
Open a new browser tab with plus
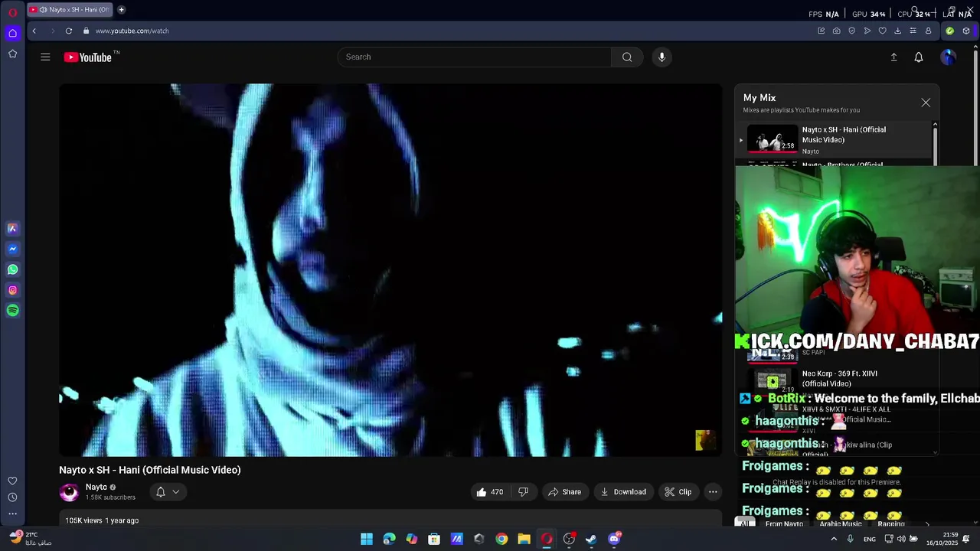click(x=121, y=10)
